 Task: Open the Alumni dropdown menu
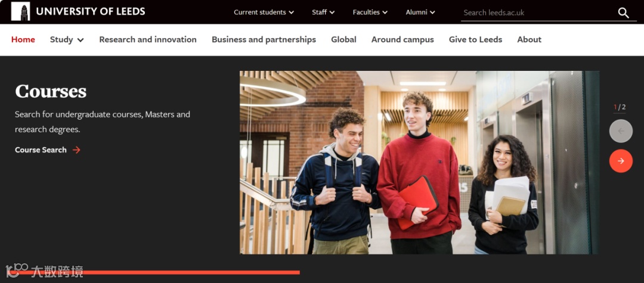click(x=420, y=13)
